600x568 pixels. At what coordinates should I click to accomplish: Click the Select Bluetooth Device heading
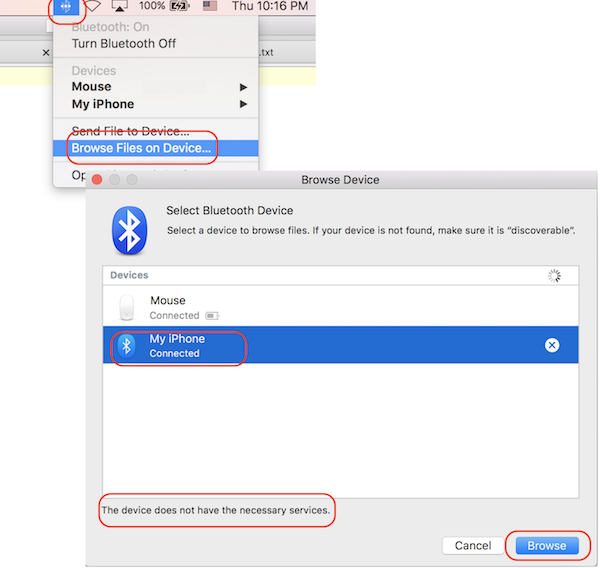(230, 211)
